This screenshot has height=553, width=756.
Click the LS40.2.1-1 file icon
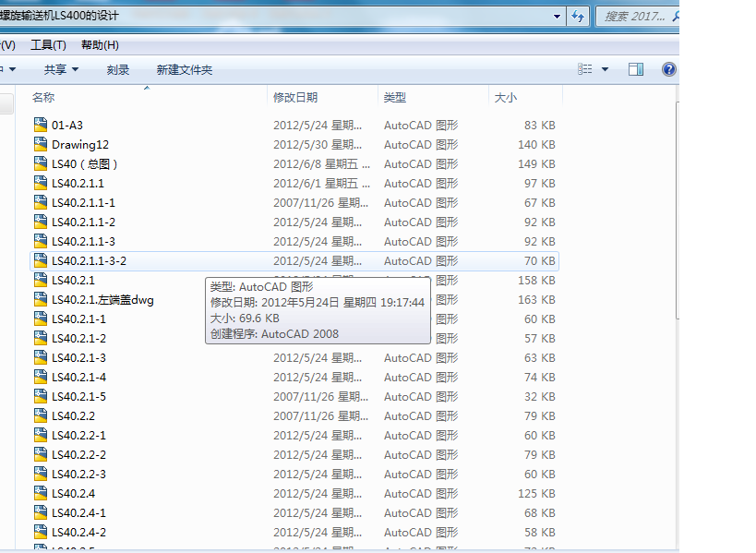click(41, 319)
